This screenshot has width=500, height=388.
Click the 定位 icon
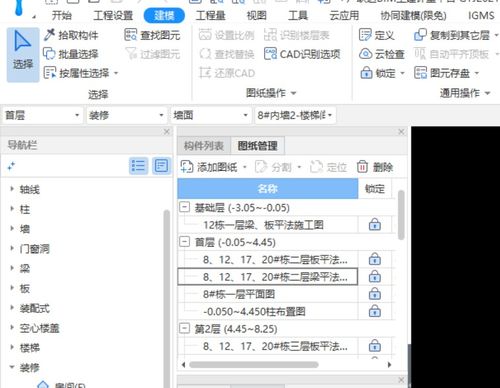[x=316, y=167]
